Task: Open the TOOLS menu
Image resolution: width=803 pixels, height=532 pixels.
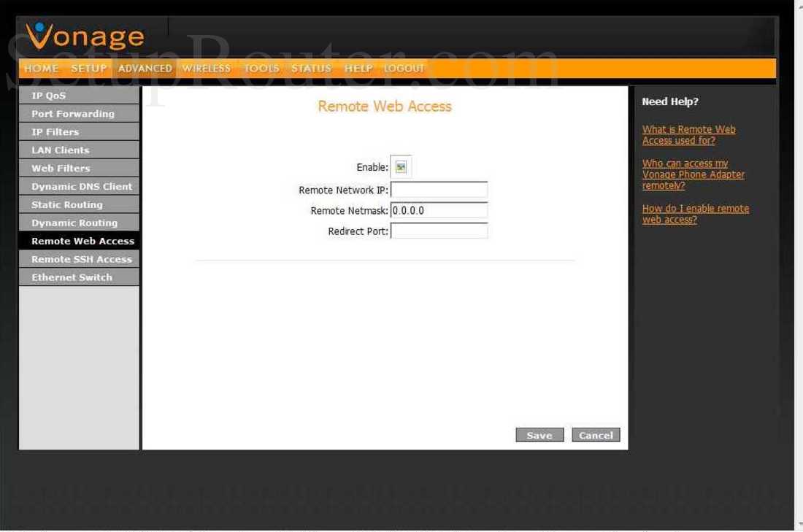Action: click(x=261, y=68)
